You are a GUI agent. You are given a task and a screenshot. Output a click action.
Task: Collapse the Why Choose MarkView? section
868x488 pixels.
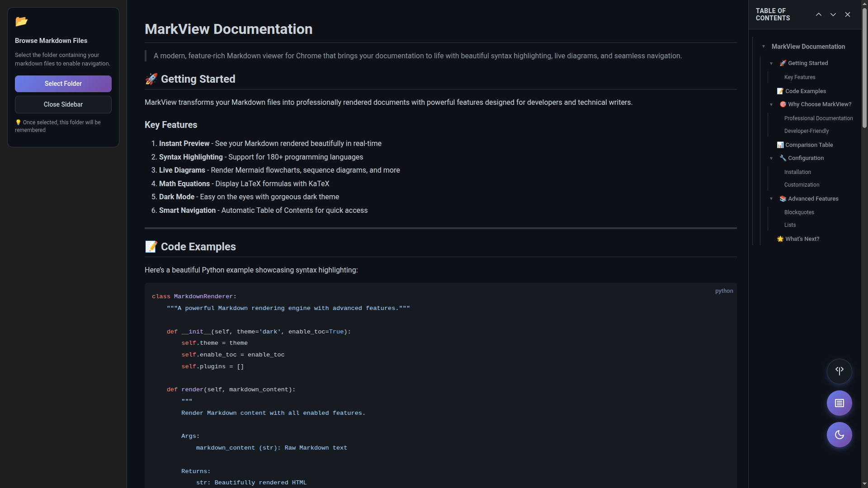pyautogui.click(x=771, y=104)
